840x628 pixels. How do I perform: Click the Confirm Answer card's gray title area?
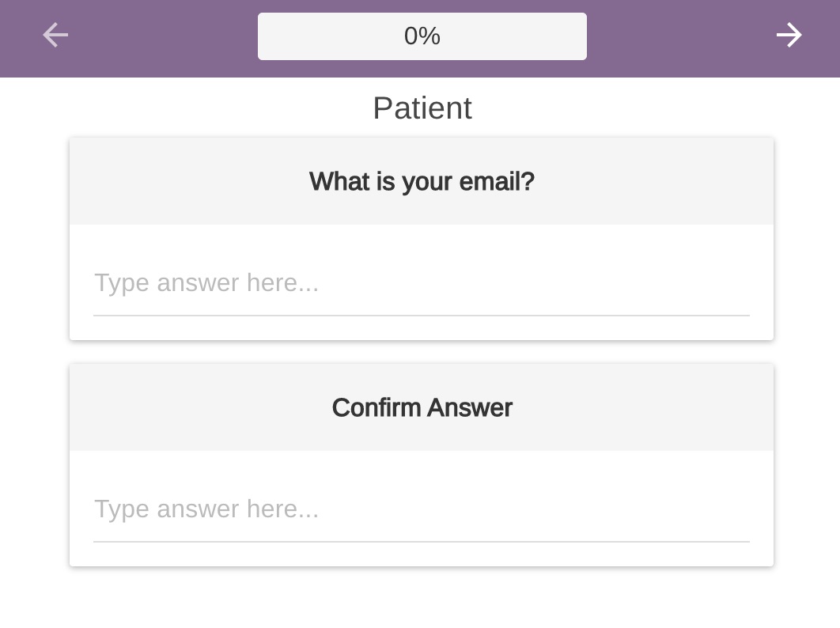tap(422, 408)
